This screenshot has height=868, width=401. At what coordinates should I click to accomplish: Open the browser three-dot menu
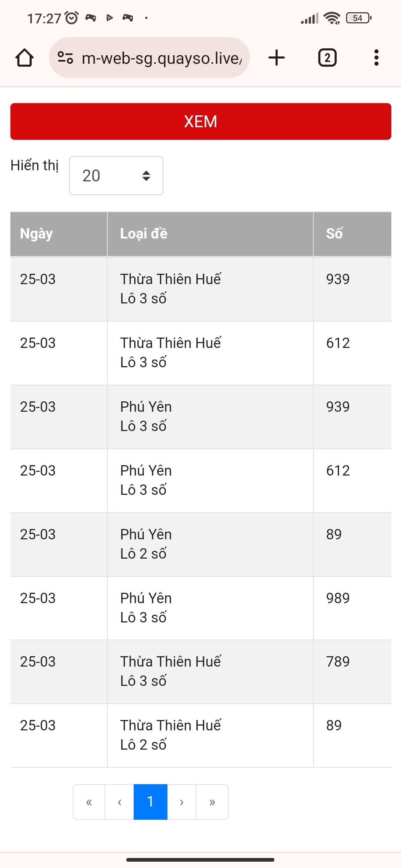(x=376, y=58)
